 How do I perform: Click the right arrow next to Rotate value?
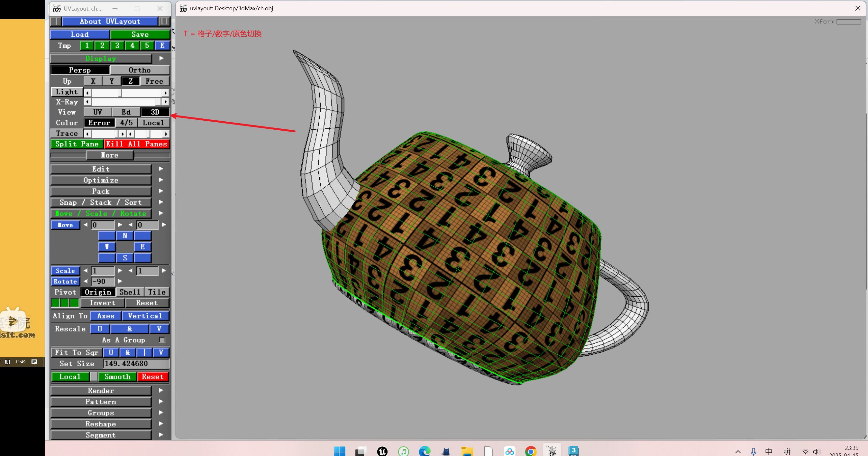[x=120, y=281]
